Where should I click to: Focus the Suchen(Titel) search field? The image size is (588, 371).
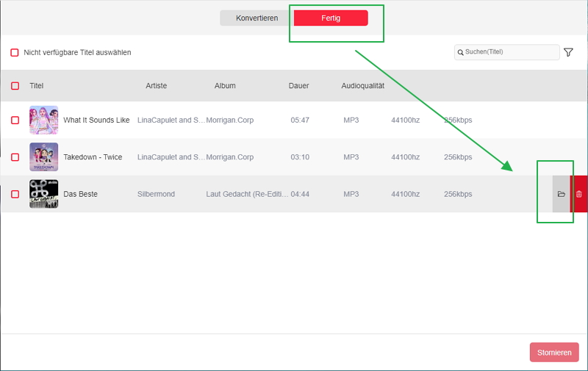510,52
